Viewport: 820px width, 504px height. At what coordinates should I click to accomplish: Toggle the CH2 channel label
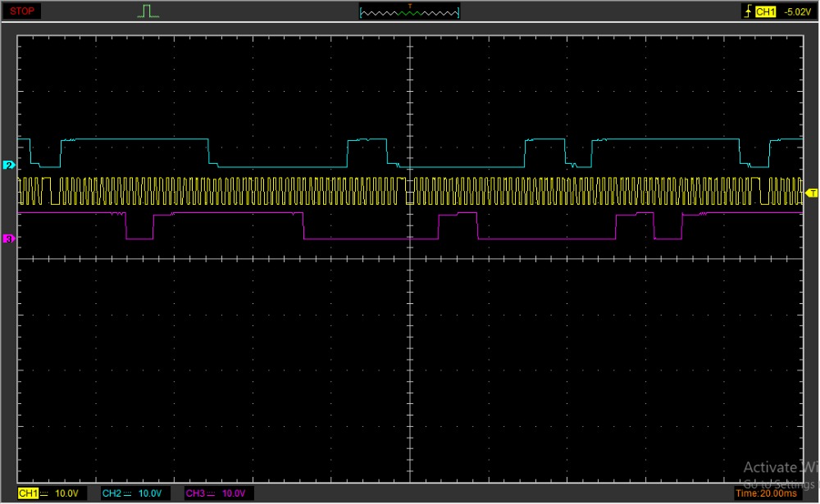[x=112, y=493]
